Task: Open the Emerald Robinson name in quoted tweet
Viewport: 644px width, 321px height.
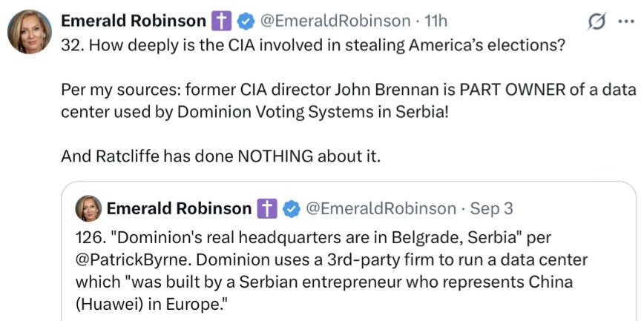Action: click(179, 209)
